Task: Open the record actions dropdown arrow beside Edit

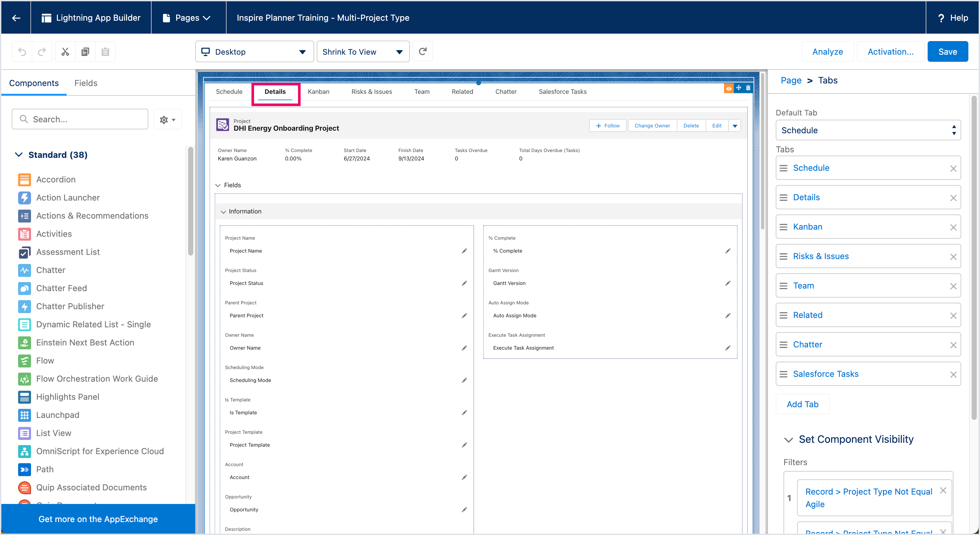Action: pos(735,126)
